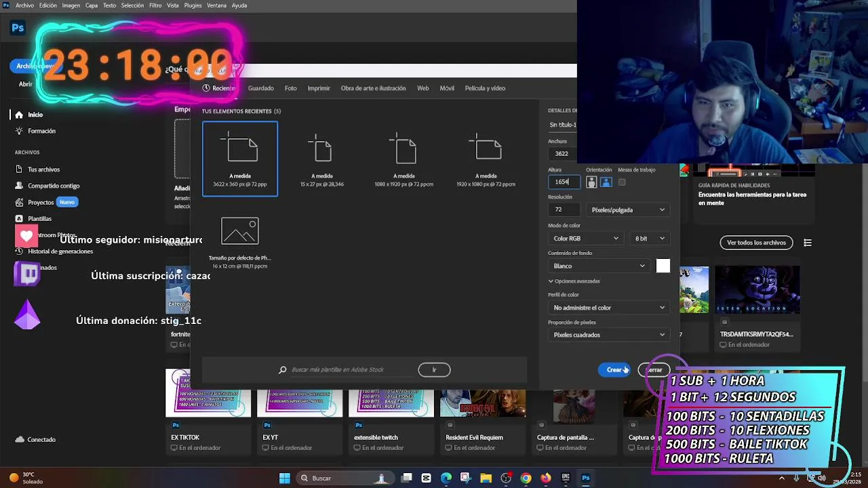Click the Adobe Stock template search field
The width and height of the screenshot is (868, 488).
(x=351, y=369)
